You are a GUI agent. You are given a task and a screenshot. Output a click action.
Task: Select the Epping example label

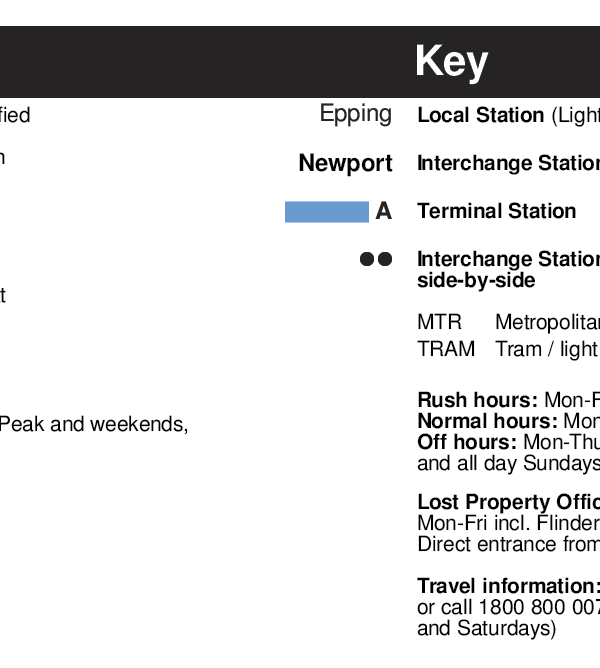point(356,114)
